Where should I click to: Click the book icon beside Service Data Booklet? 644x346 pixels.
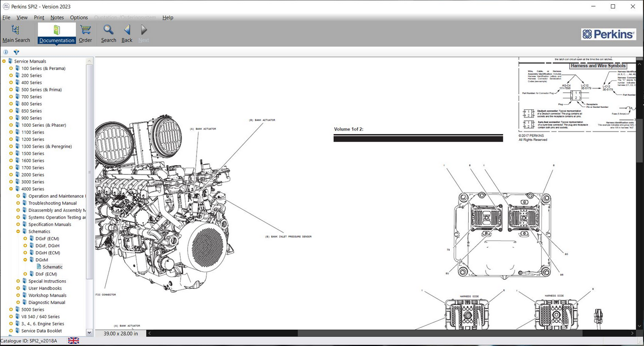17,331
